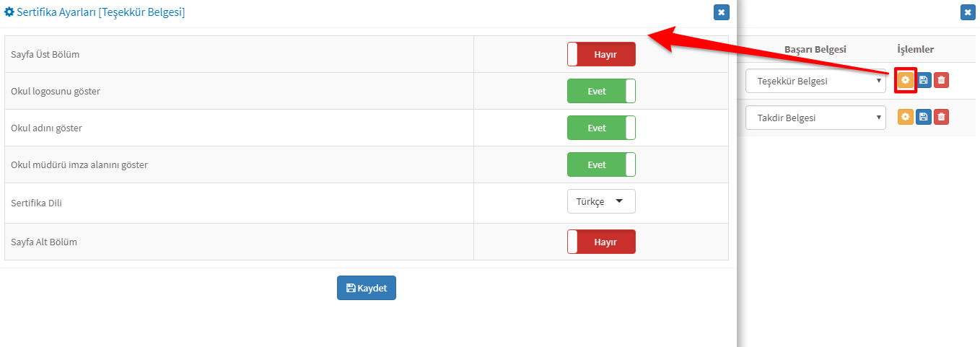Open settings gear for Teşekkür Belgesi row

pyautogui.click(x=905, y=80)
